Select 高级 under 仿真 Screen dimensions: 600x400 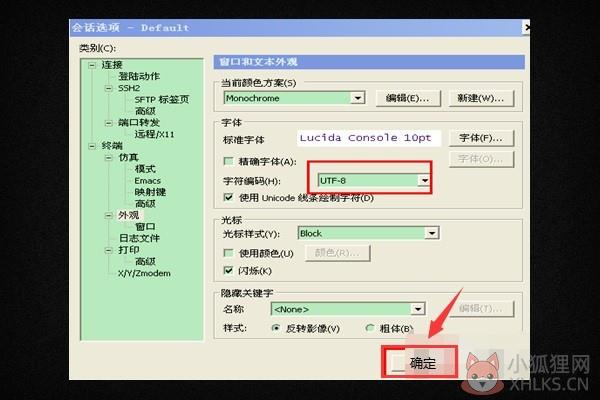click(145, 204)
